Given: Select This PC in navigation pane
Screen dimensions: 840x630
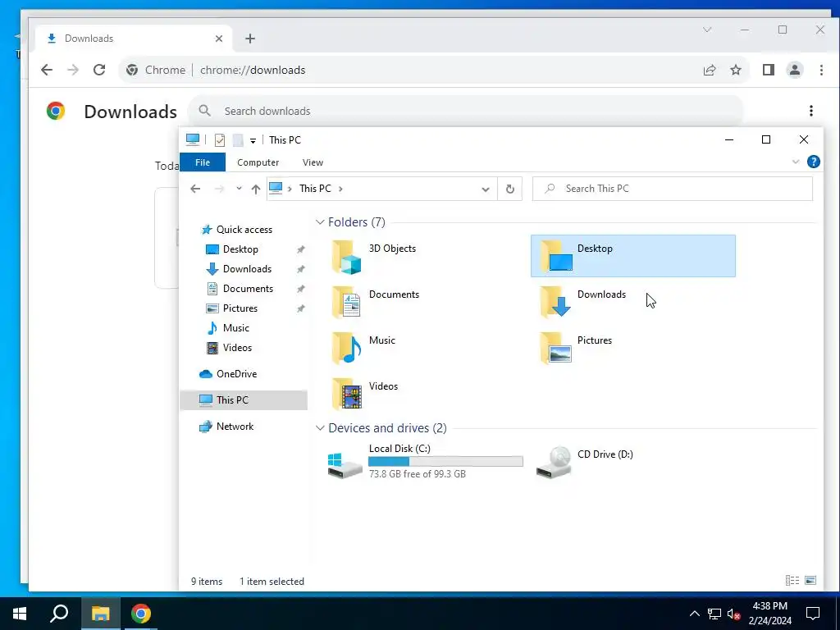Looking at the screenshot, I should 244,400.
